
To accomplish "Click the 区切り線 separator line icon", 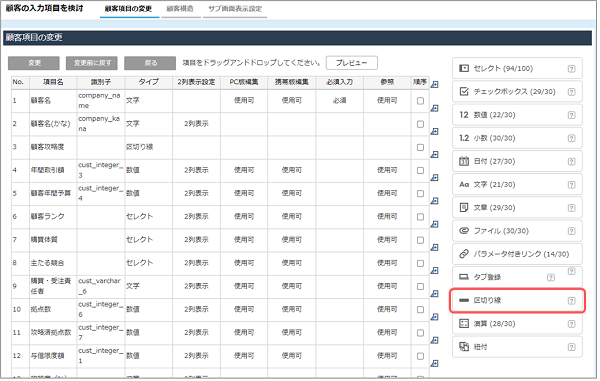I will tap(464, 300).
